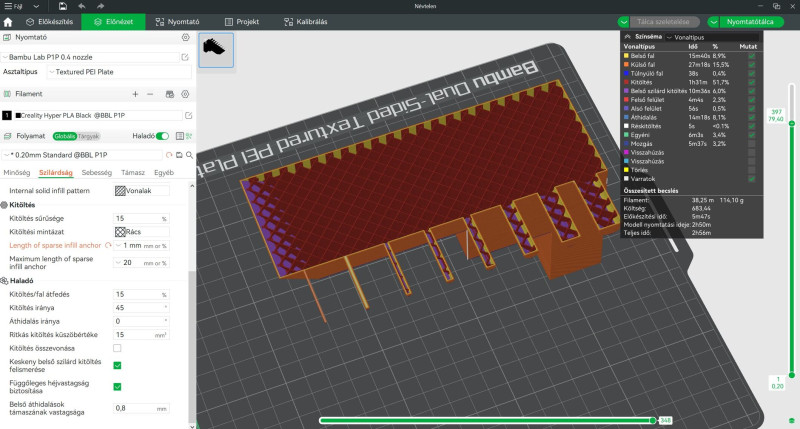800x429 pixels.
Task: Hide Kitöltés lines in legend
Action: coord(752,82)
